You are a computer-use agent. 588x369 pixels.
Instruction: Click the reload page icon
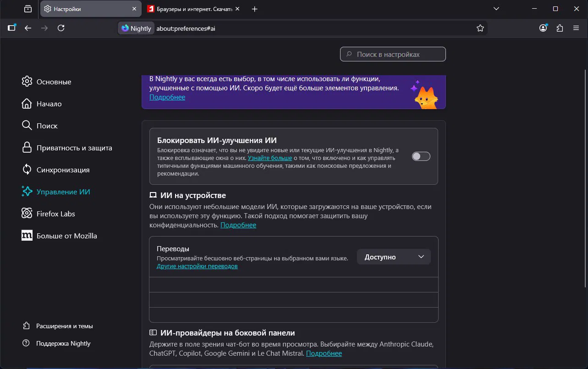tap(61, 28)
